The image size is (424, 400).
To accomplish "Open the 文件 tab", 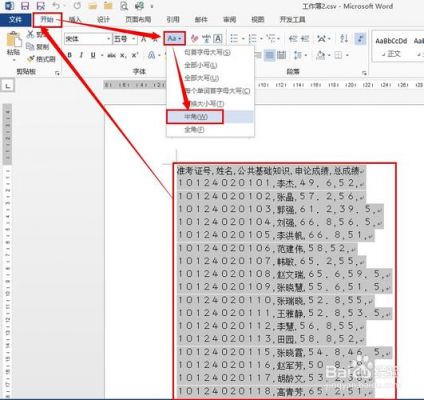I will point(15,20).
